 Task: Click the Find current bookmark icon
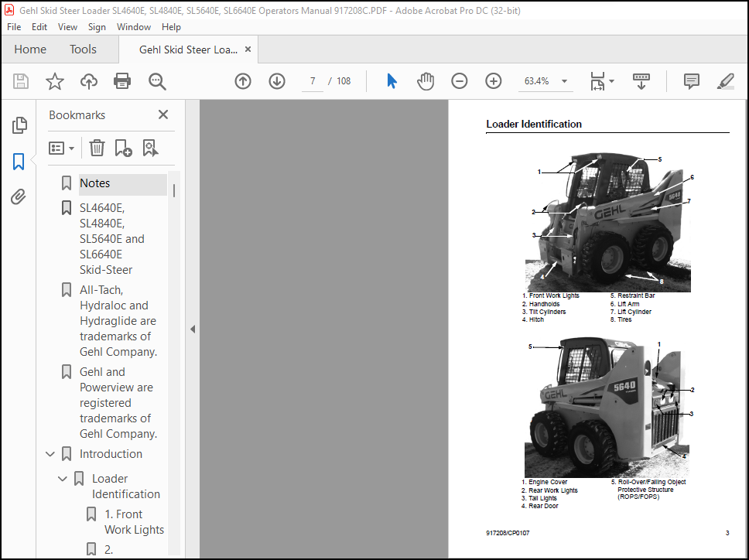pos(150,148)
